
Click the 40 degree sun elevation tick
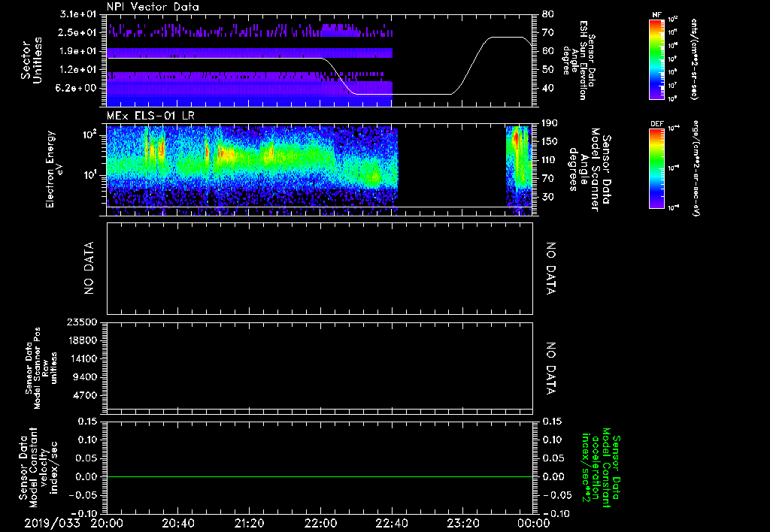547,88
